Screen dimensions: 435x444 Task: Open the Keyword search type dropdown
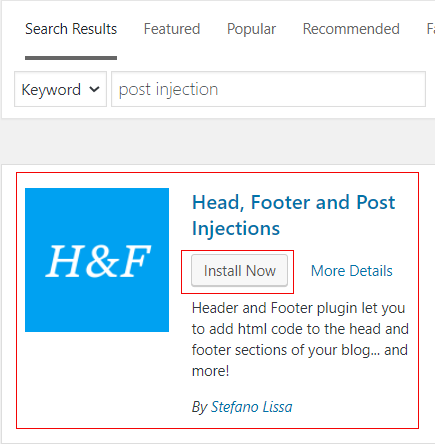60,89
